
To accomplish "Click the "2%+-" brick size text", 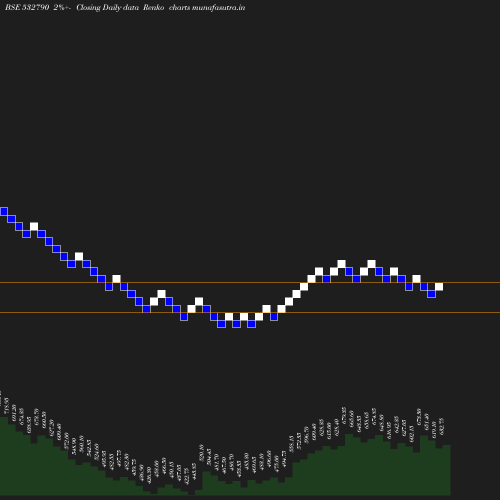I will 62,7.
